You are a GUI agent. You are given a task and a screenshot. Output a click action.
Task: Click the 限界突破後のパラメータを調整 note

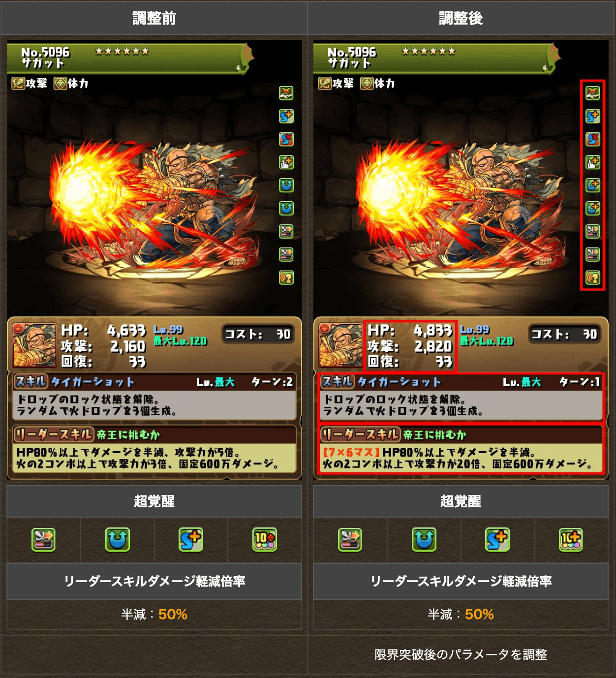tap(461, 654)
